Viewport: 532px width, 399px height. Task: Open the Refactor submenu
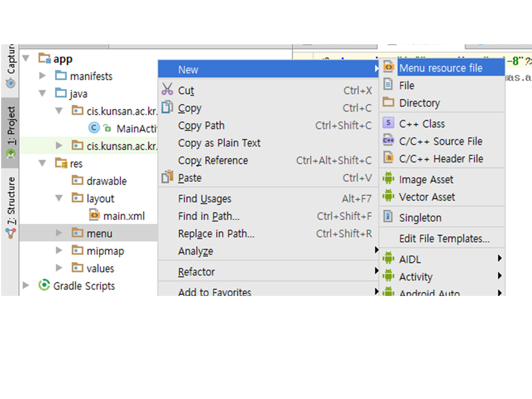[196, 272]
